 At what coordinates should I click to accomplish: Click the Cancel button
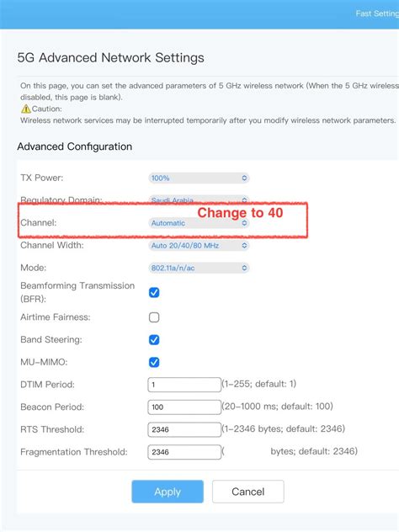click(x=248, y=492)
